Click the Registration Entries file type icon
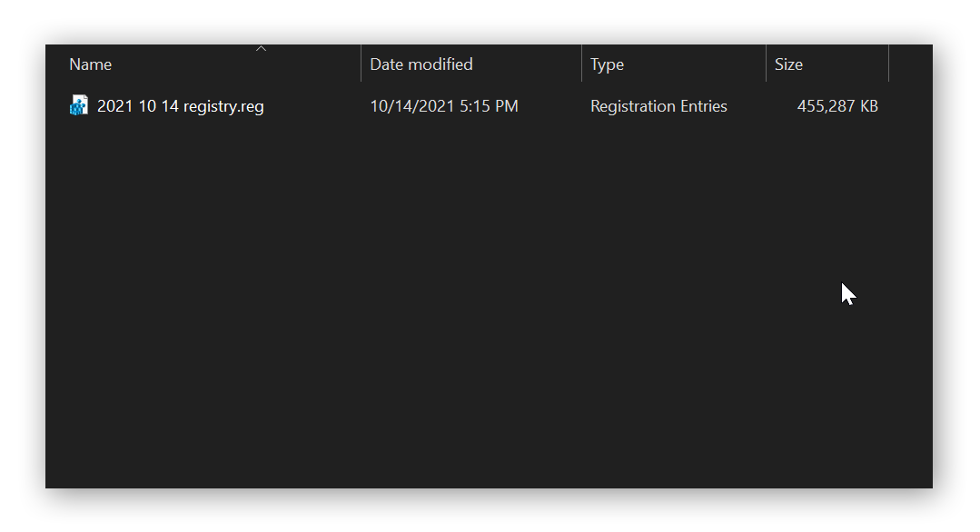 (78, 105)
